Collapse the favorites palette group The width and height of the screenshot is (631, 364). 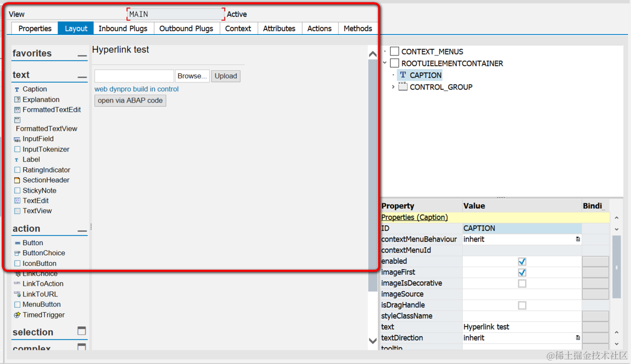(82, 55)
